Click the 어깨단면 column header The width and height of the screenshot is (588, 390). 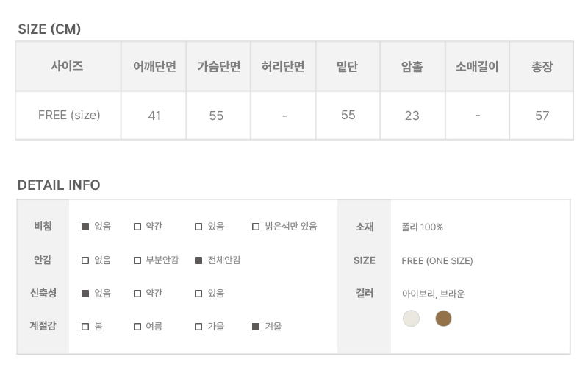point(154,66)
